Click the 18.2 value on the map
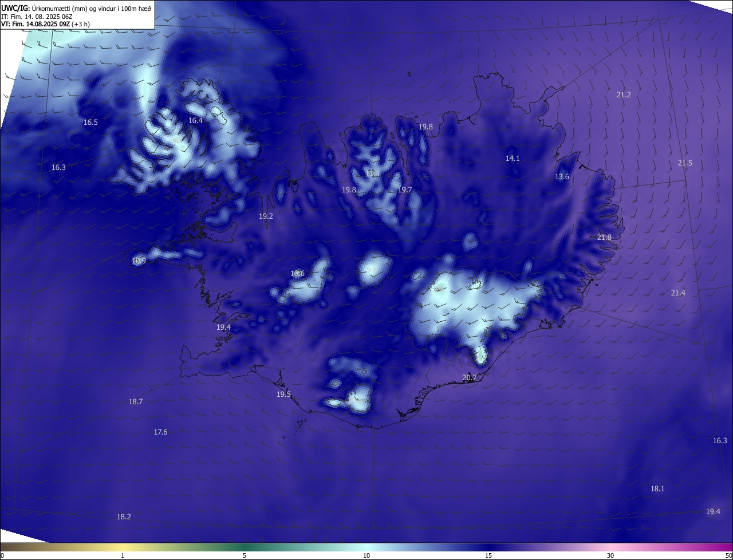The width and height of the screenshot is (733, 560). 124,517
